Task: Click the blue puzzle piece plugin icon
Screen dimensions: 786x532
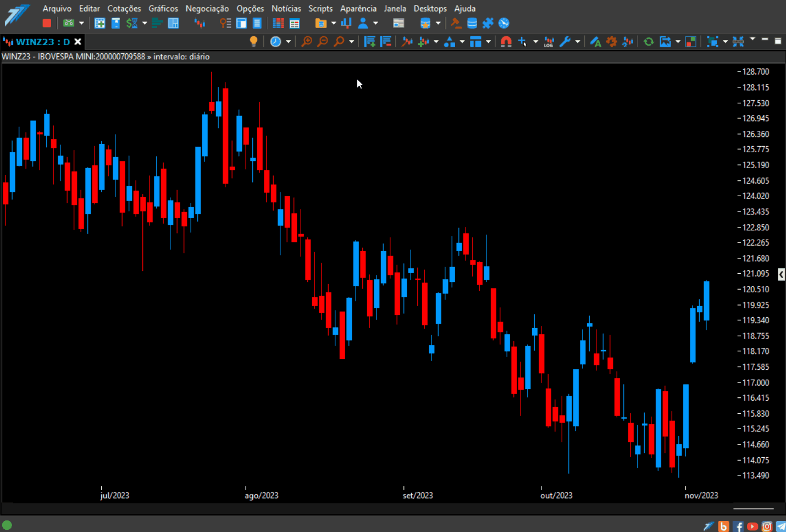Action: tap(488, 23)
